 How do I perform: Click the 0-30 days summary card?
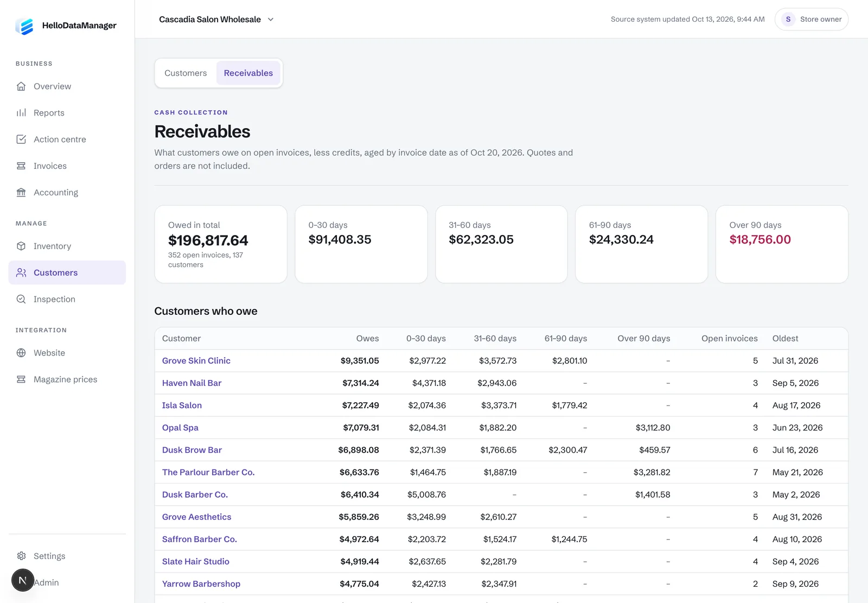(361, 244)
